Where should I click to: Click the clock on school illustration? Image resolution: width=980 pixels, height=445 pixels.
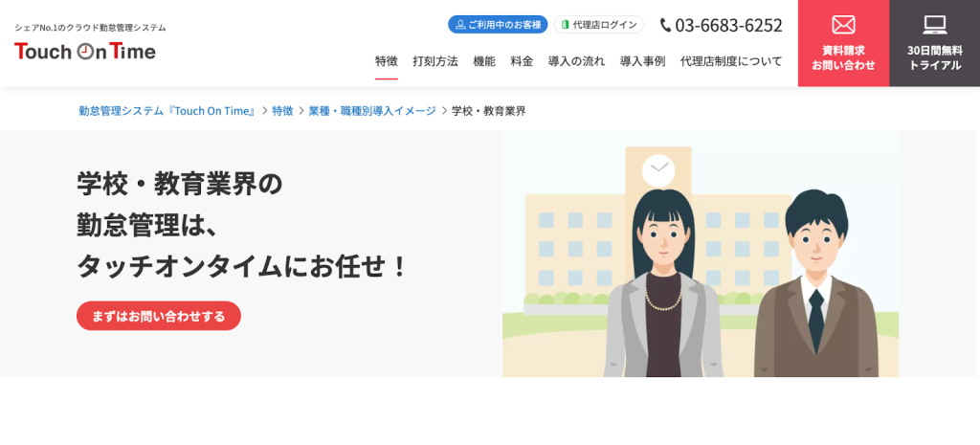pyautogui.click(x=658, y=169)
